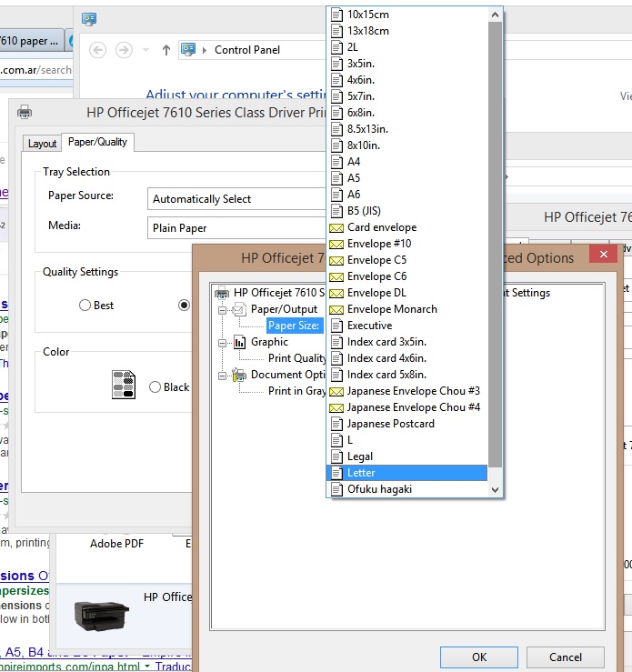Open Paper Source combo box

pos(236,199)
